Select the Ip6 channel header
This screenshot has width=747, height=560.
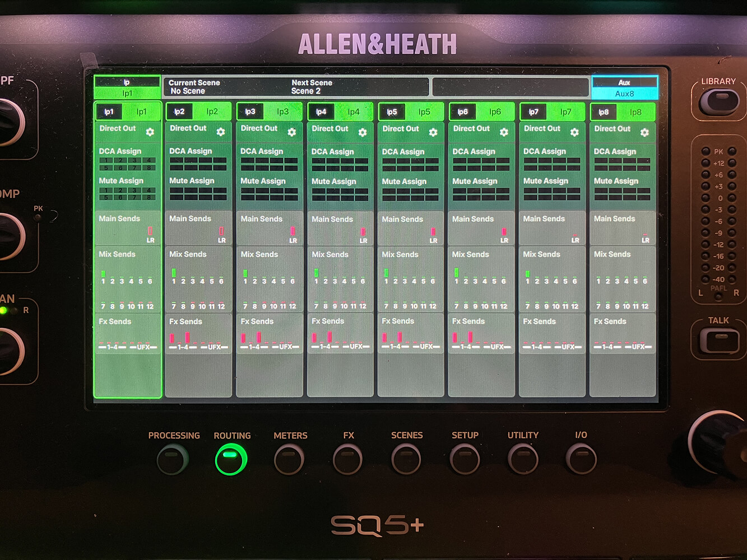click(x=481, y=111)
